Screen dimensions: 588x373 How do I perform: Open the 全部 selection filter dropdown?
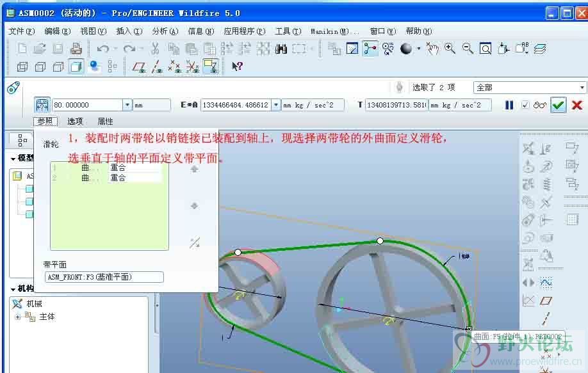pyautogui.click(x=582, y=88)
